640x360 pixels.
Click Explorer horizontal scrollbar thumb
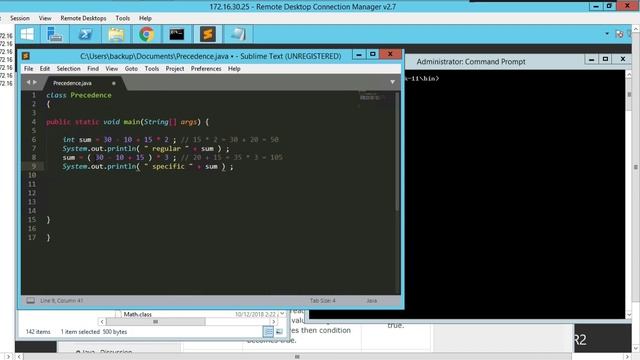tap(156, 322)
